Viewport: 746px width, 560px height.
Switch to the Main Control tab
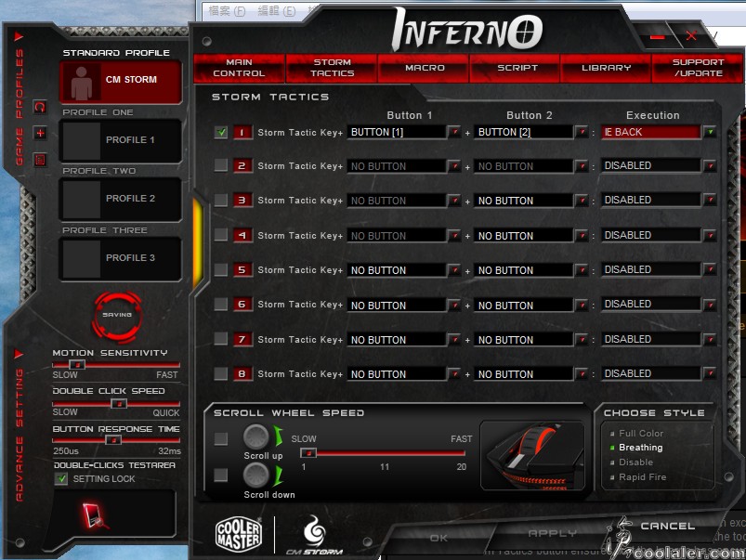coord(239,68)
